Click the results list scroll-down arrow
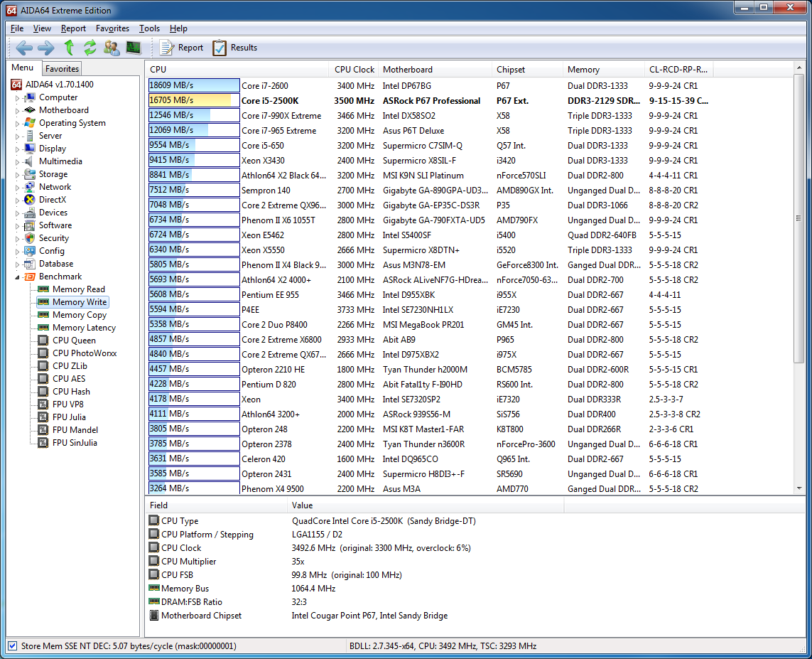 799,488
